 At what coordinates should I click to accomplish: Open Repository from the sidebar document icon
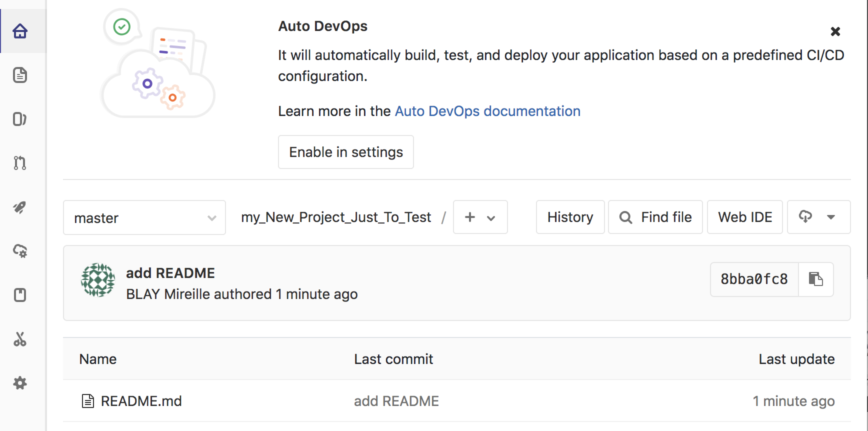click(x=20, y=75)
